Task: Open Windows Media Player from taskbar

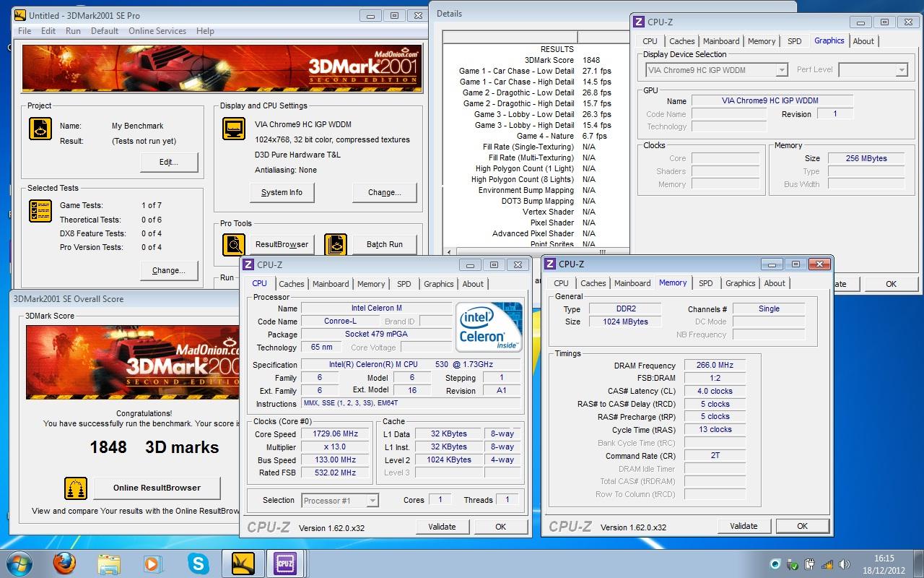Action: click(x=153, y=563)
